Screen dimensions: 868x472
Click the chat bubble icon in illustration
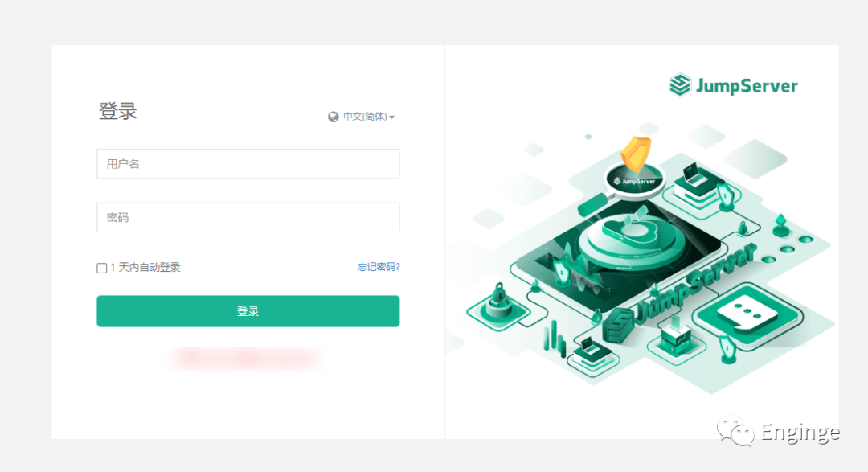click(747, 313)
